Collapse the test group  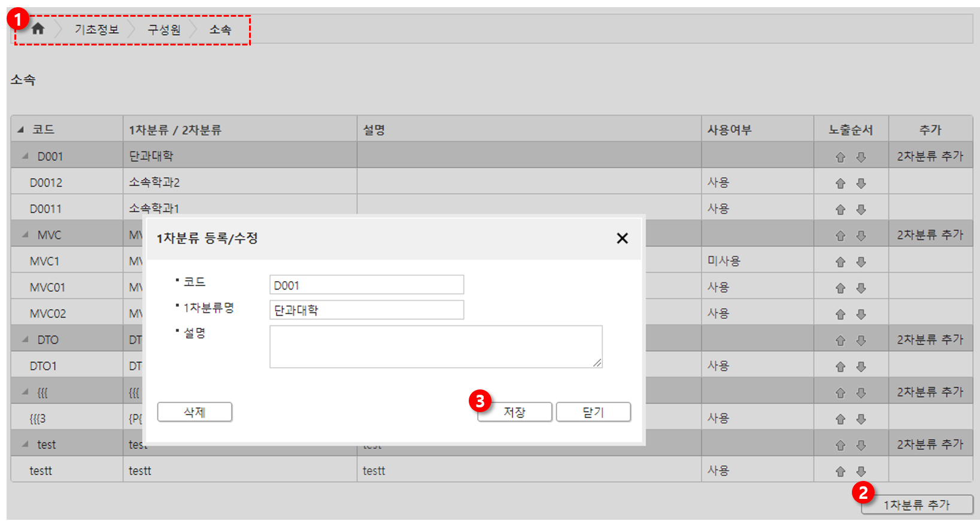[x=25, y=444]
